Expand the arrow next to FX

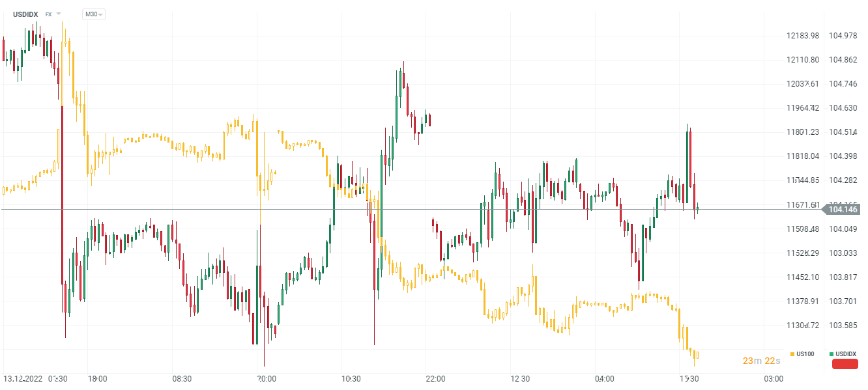click(x=59, y=14)
